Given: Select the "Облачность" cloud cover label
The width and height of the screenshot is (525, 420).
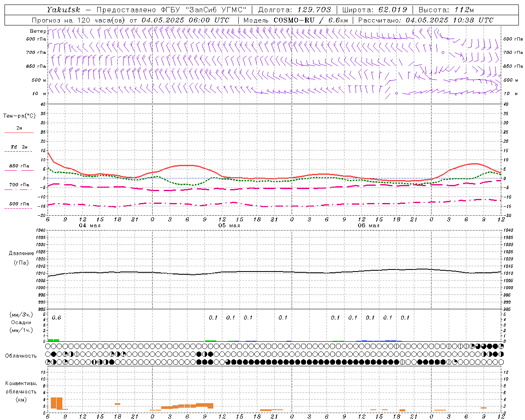Looking at the screenshot, I should (x=21, y=356).
